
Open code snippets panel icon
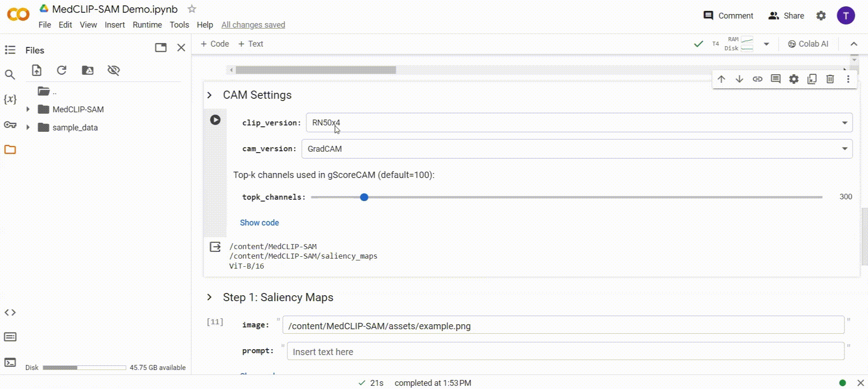click(10, 312)
